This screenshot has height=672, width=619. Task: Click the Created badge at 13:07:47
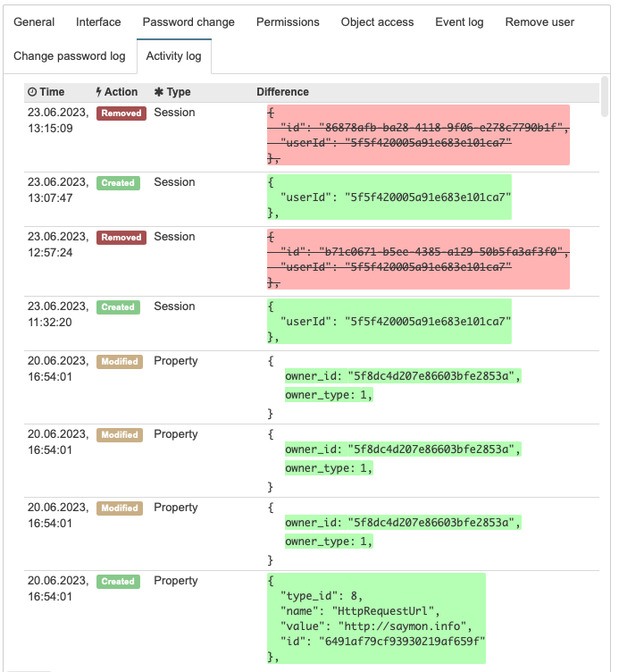click(118, 183)
